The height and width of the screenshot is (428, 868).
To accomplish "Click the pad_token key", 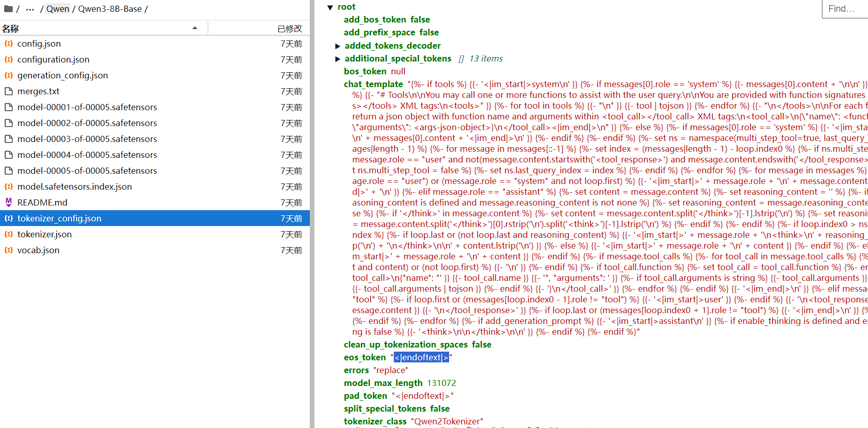I will point(366,396).
